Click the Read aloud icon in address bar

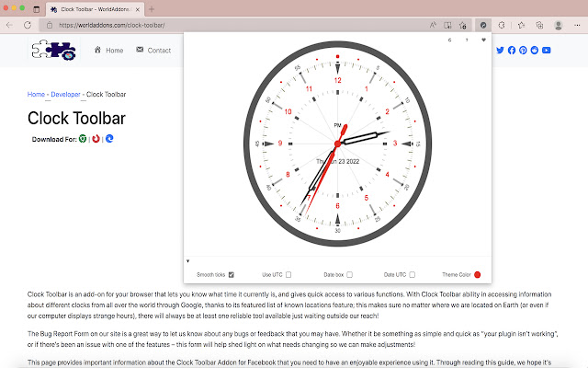pyautogui.click(x=433, y=25)
